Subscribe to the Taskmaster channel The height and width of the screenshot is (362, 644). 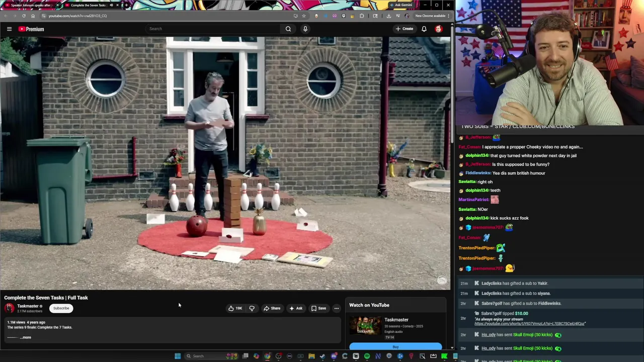tap(61, 308)
